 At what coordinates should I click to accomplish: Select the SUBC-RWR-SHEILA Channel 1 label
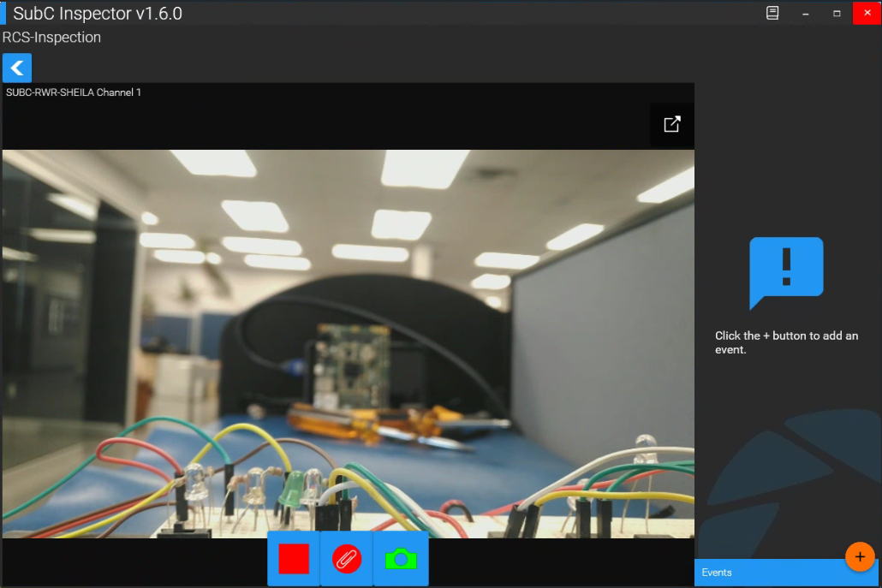tap(74, 92)
